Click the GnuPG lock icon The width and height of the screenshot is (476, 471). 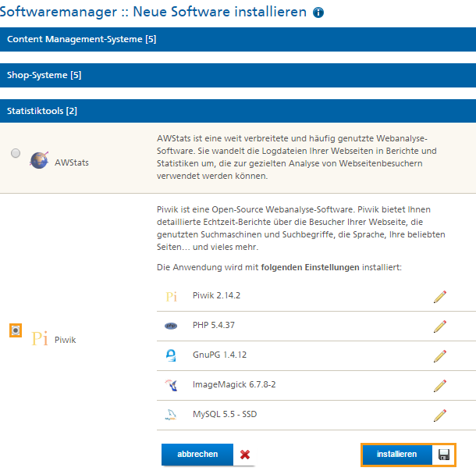tap(171, 355)
